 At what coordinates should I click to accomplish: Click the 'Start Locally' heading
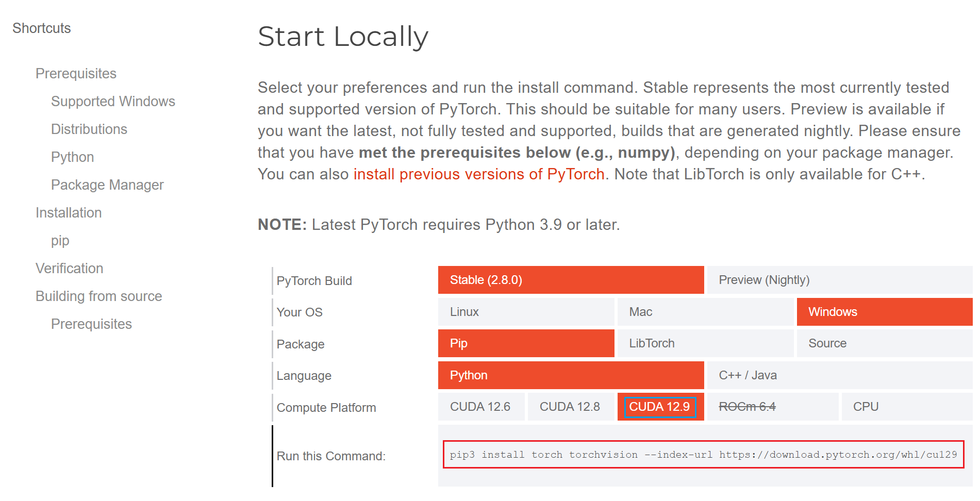coord(343,37)
